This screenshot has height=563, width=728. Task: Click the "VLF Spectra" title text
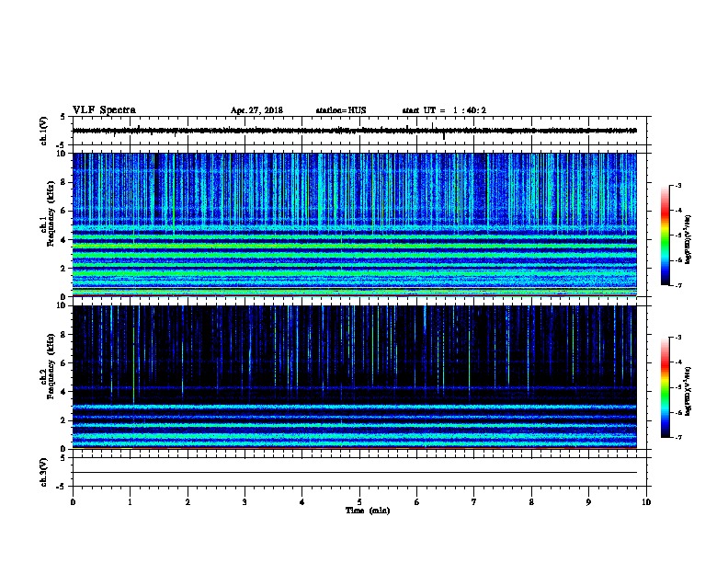pos(104,110)
